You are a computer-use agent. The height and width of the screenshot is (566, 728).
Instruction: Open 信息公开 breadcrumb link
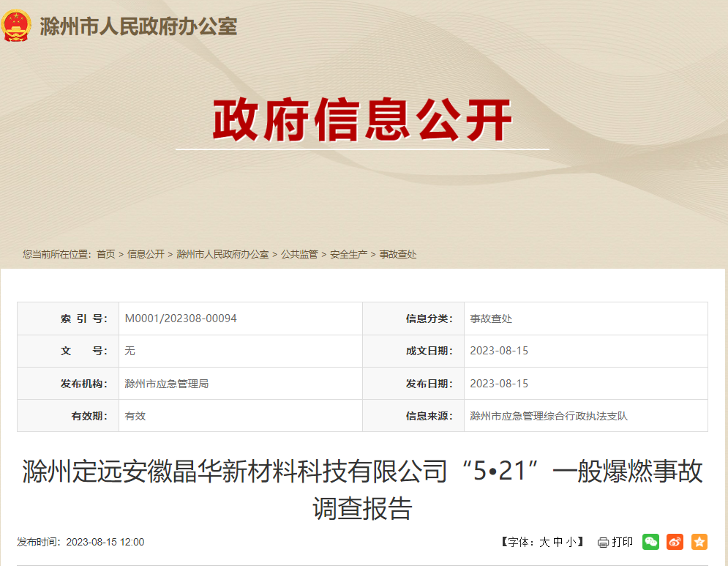coord(146,254)
